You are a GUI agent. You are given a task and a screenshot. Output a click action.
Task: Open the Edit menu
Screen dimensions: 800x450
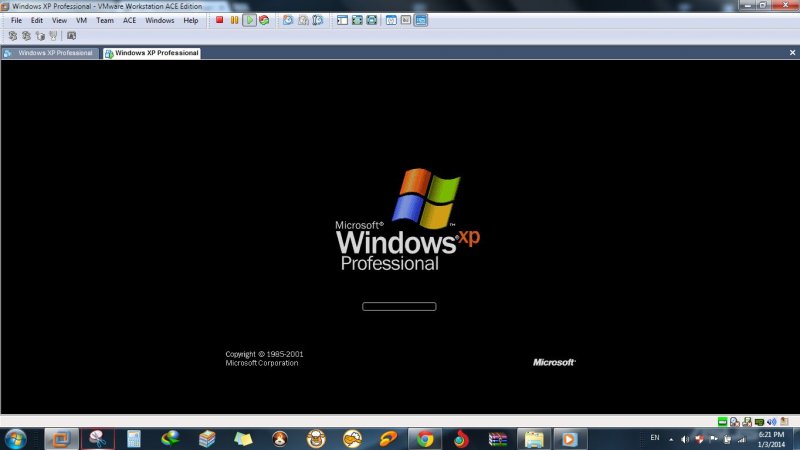[37, 20]
